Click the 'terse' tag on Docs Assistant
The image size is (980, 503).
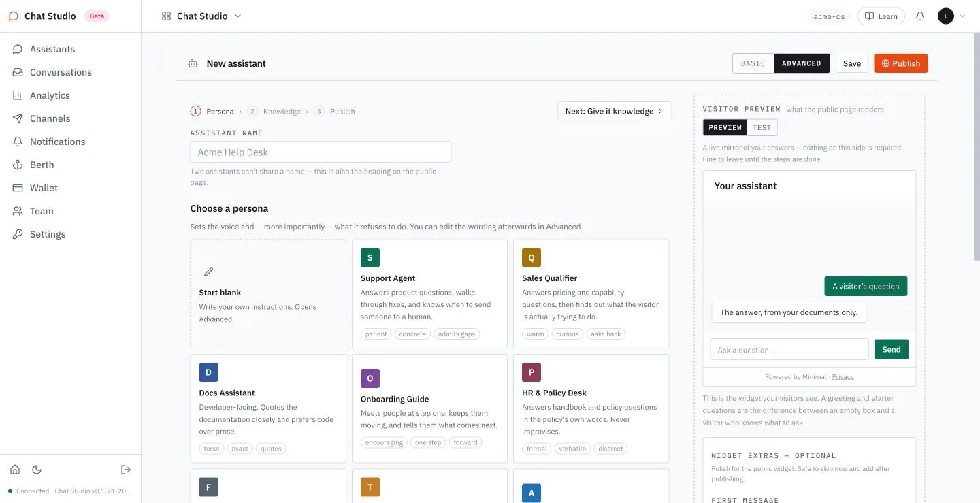(x=212, y=449)
